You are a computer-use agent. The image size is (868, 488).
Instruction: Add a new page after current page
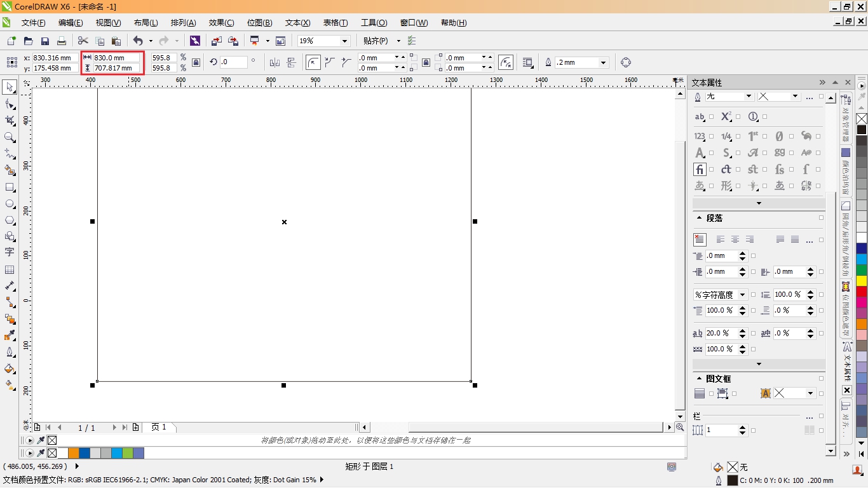click(x=136, y=428)
